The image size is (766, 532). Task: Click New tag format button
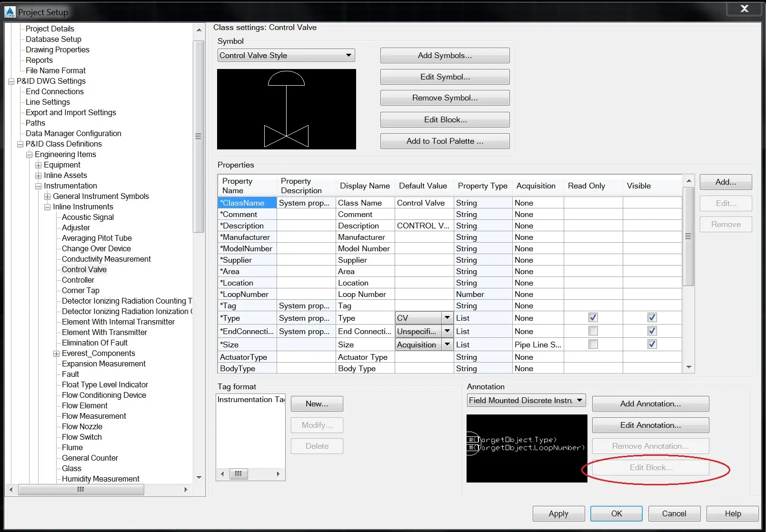[317, 404]
